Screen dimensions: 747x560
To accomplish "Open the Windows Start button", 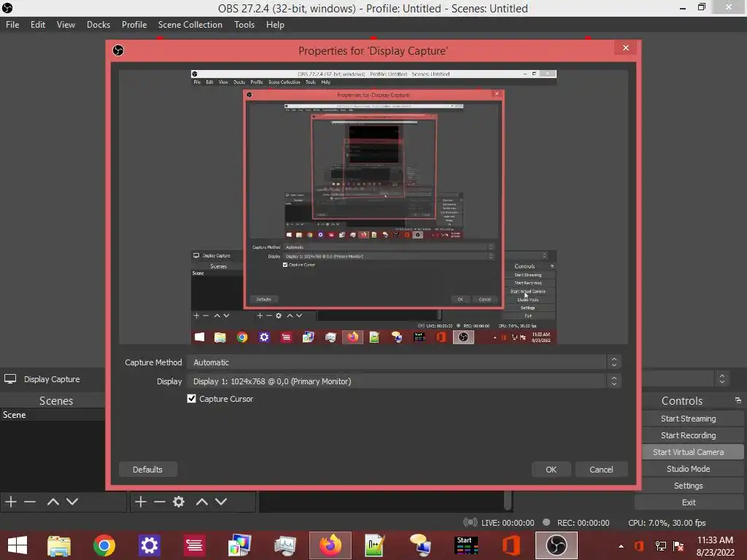I will (x=18, y=545).
